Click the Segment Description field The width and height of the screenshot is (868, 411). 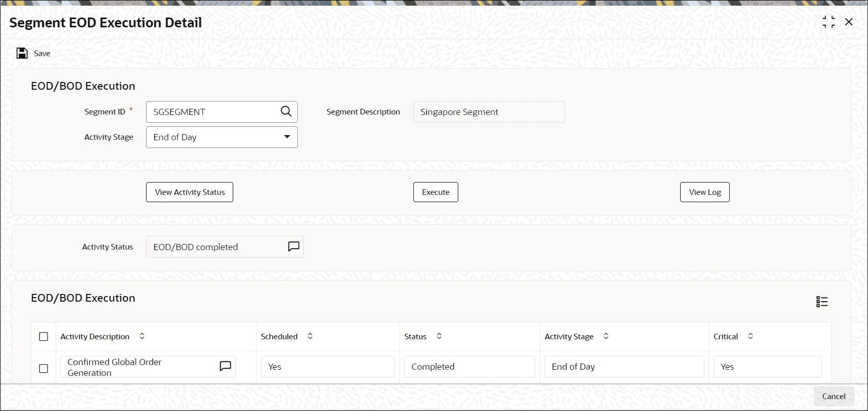489,112
